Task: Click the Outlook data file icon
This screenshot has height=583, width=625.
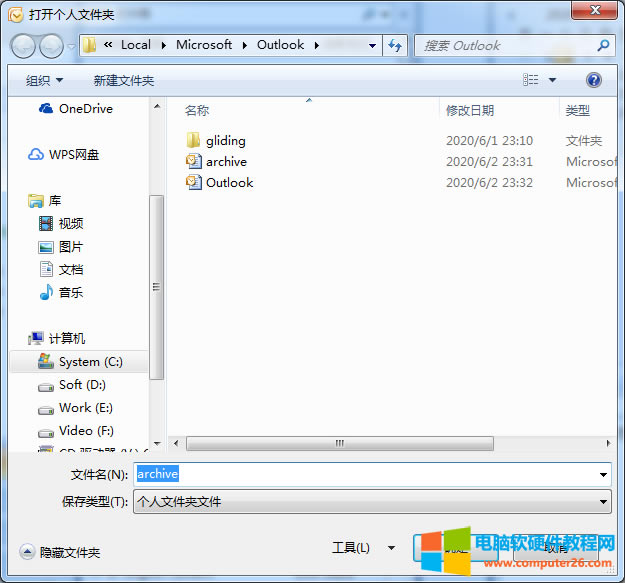Action: (194, 182)
